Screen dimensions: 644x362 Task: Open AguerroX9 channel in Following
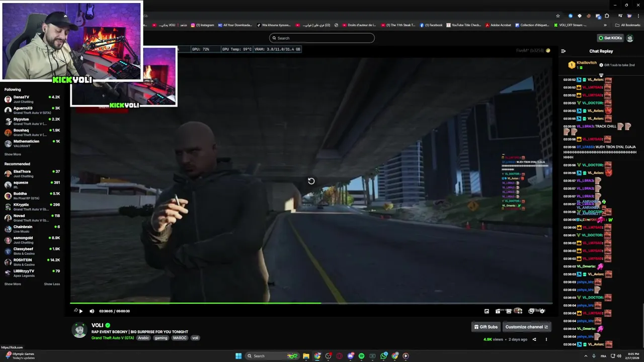32,110
